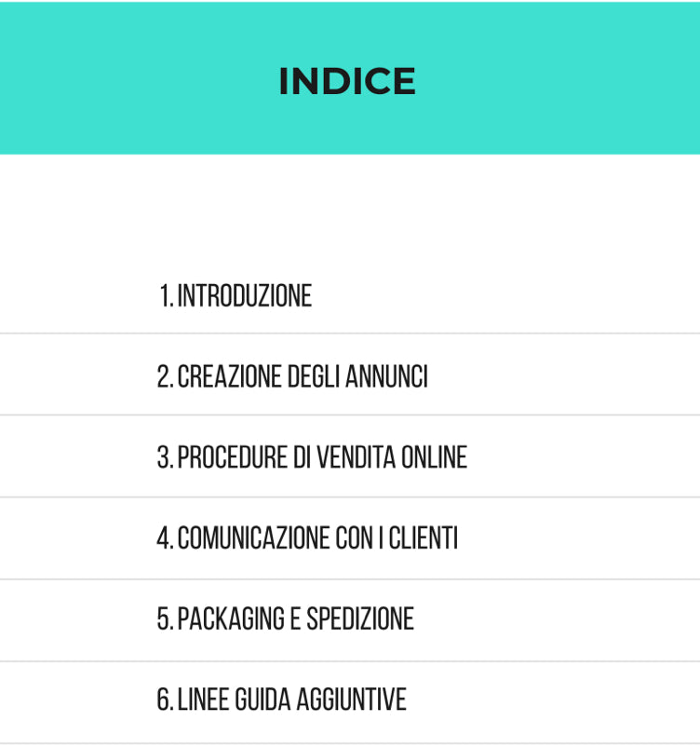Go to Creazione degli annunci
Image resolution: width=700 pixels, height=748 pixels.
(x=302, y=377)
